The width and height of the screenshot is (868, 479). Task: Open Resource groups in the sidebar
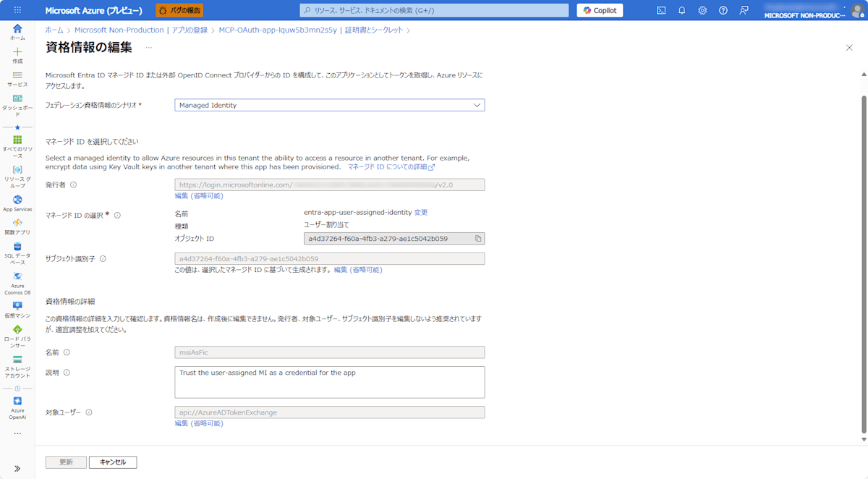point(17,177)
